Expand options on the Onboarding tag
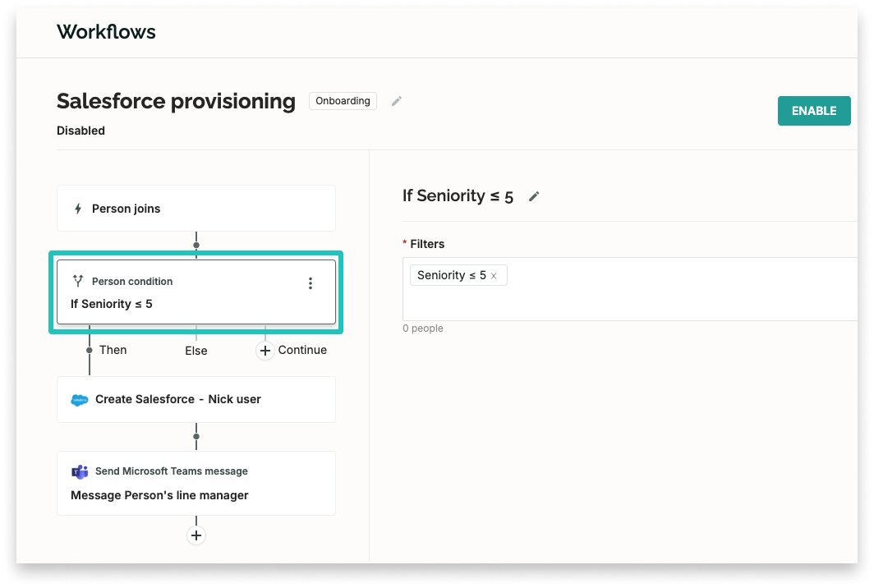This screenshot has width=874, height=588. click(x=343, y=101)
